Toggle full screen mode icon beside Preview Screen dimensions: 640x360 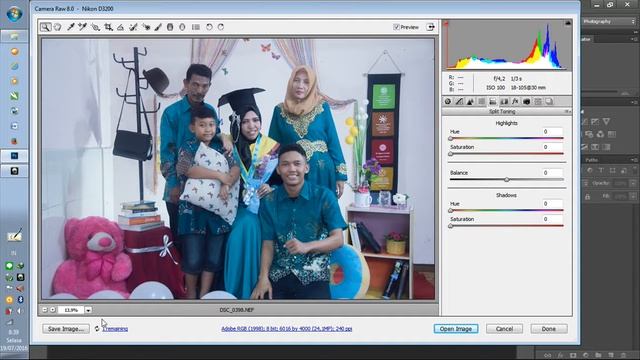click(431, 27)
